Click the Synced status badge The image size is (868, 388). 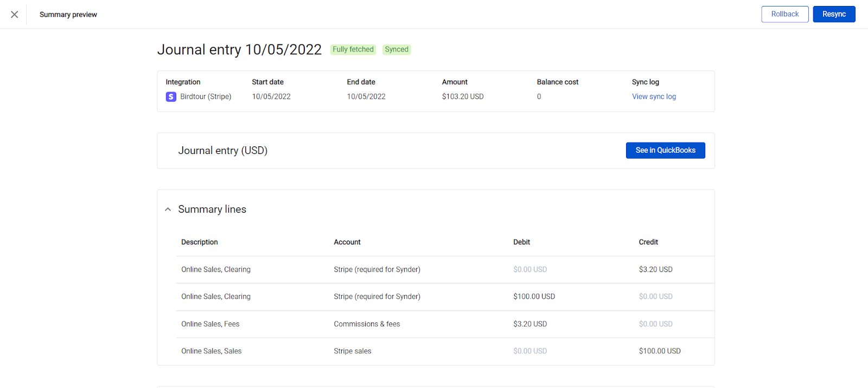tap(397, 49)
